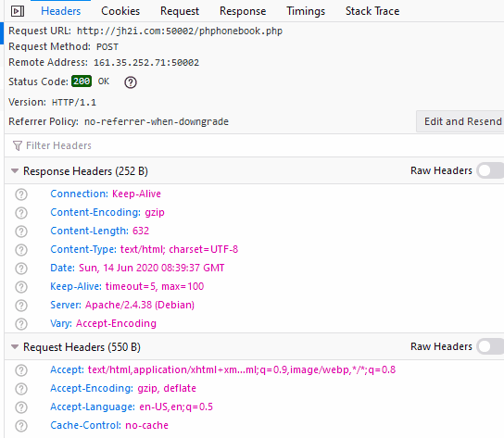Collapse the Response Headers section
The width and height of the screenshot is (504, 438).
tap(15, 171)
